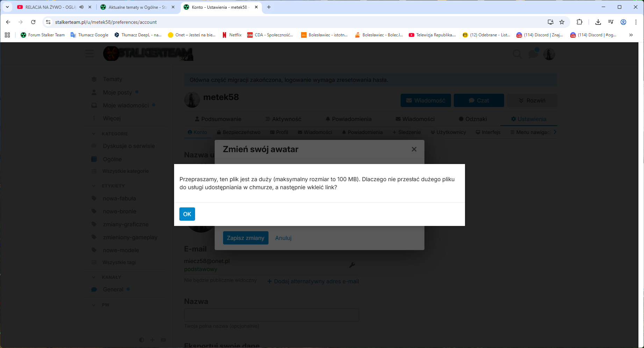Open the downloads icon in the toolbar
644x348 pixels.
(598, 22)
